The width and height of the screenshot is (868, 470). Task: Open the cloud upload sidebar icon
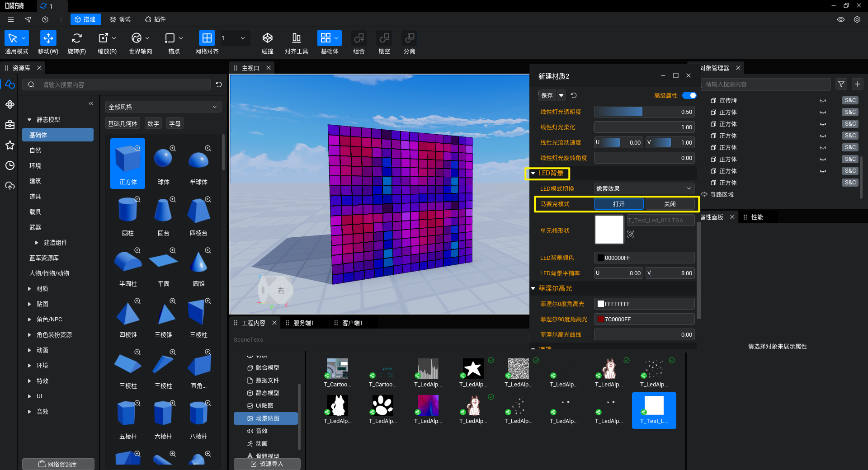[x=10, y=186]
